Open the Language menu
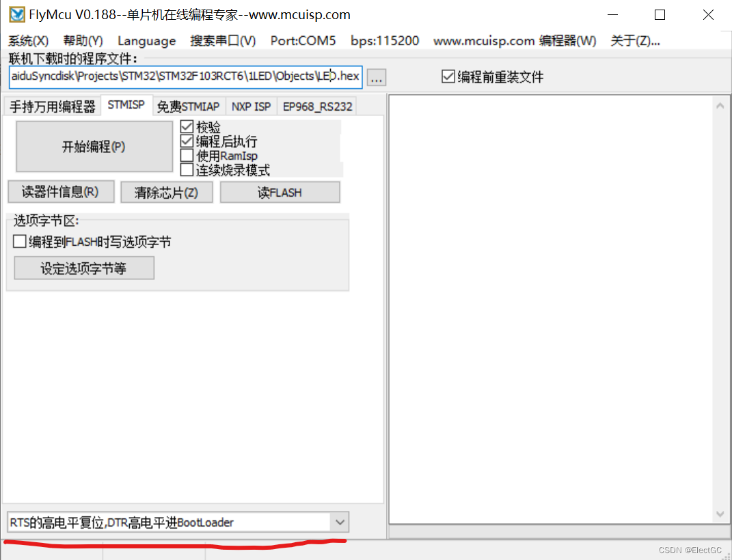 pos(146,40)
